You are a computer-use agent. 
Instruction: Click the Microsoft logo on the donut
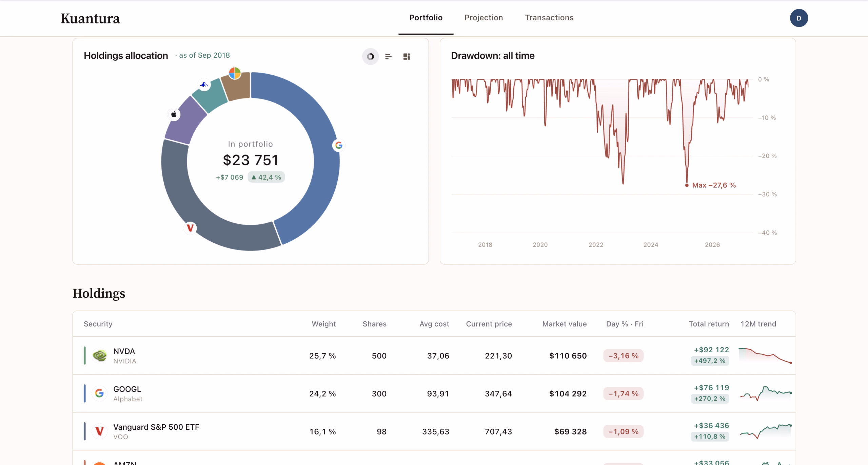(x=235, y=73)
